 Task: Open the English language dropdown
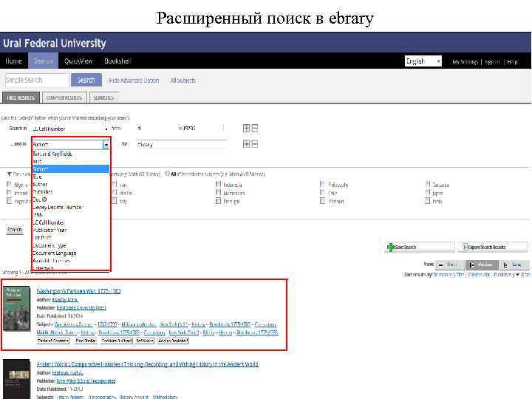(x=423, y=61)
